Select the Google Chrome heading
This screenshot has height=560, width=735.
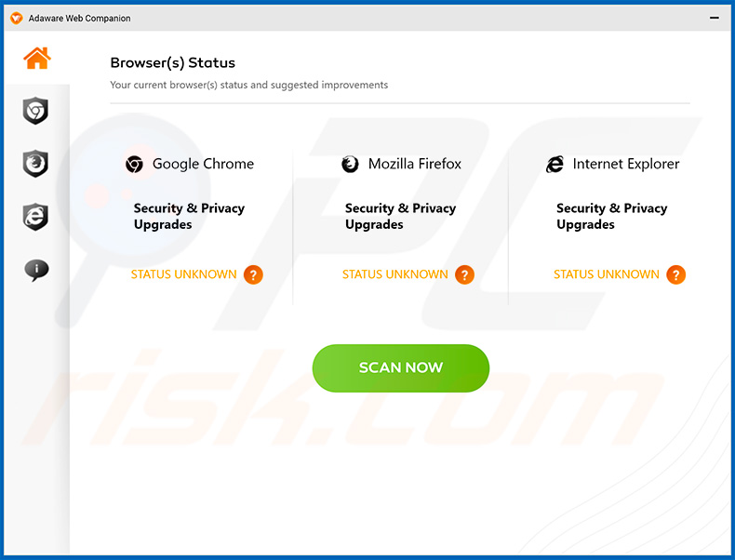point(203,164)
